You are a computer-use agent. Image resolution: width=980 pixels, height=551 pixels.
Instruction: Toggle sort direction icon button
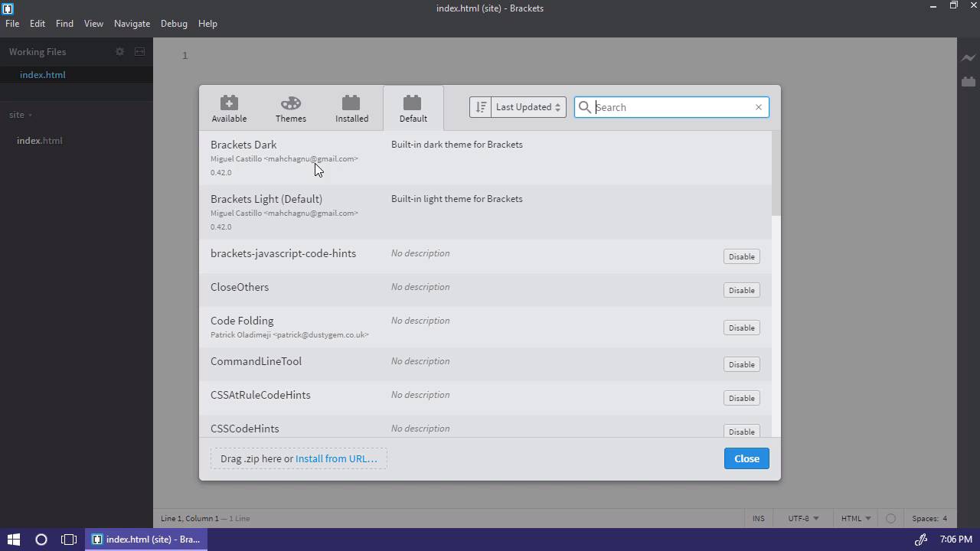[480, 107]
